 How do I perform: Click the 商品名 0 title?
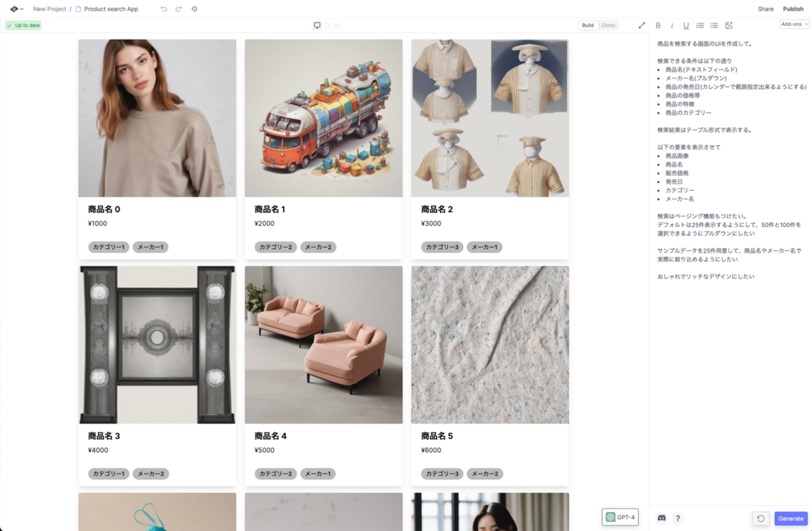104,209
